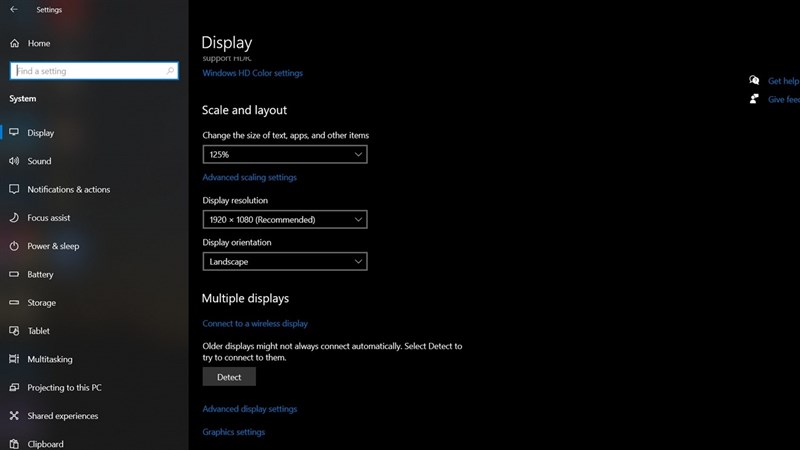This screenshot has width=800, height=450.
Task: Open Multitasking settings page
Action: [50, 359]
